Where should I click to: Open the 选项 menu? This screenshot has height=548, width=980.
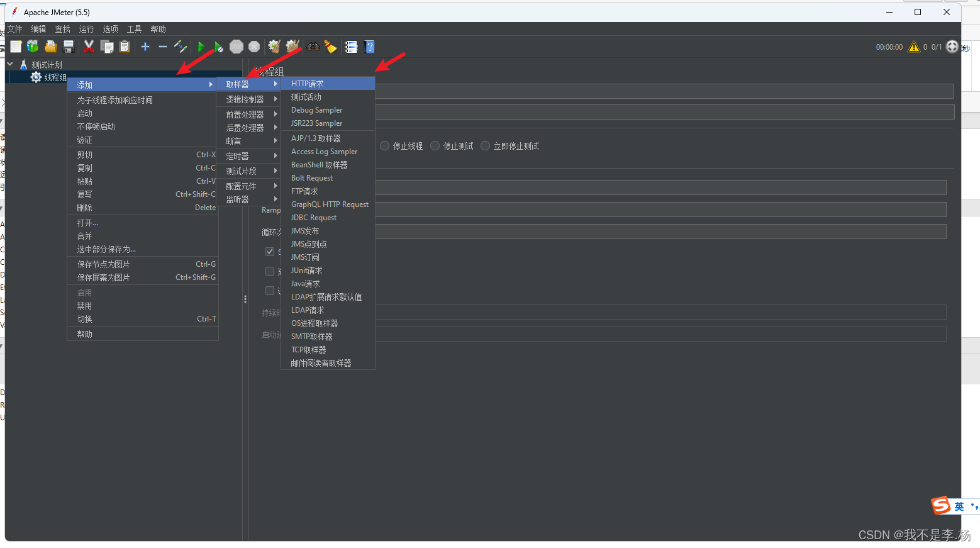click(x=111, y=29)
